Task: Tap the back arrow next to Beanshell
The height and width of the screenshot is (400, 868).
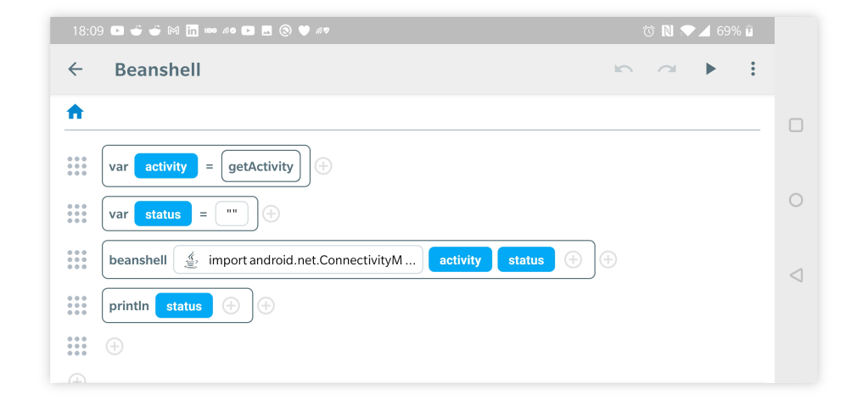Action: 76,69
